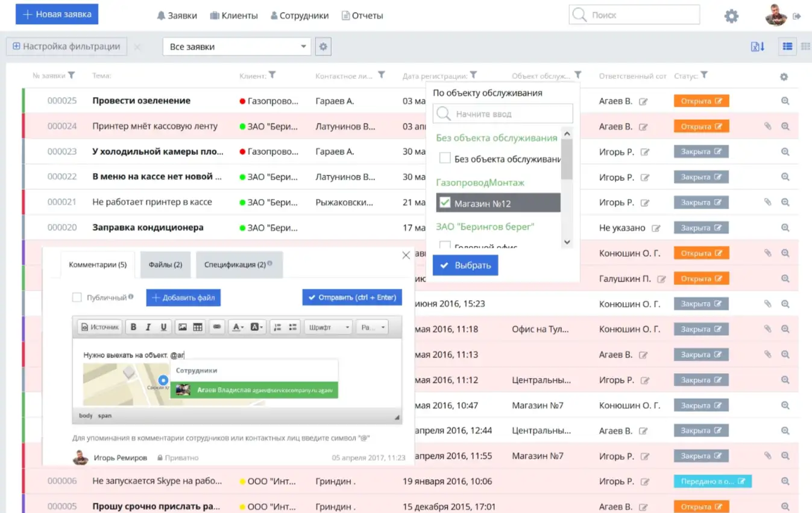
Task: Open the Отчеты section from the menu
Action: (x=362, y=16)
